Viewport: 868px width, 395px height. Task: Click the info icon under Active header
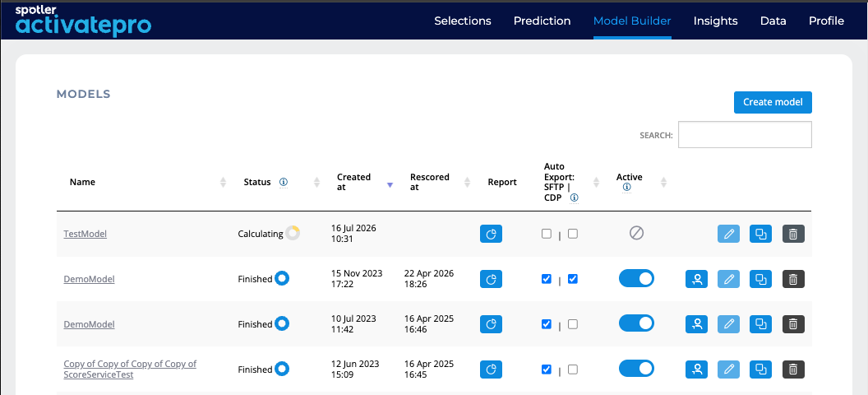(x=626, y=188)
